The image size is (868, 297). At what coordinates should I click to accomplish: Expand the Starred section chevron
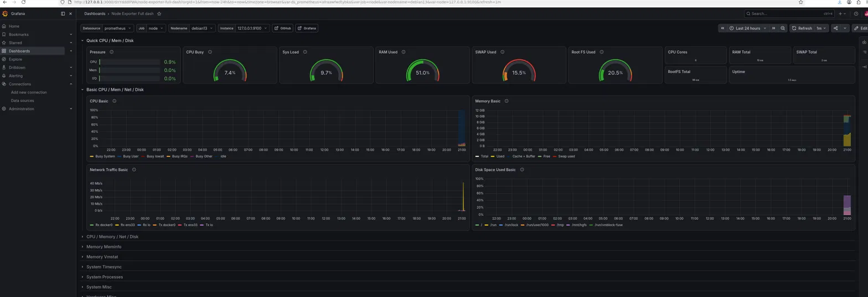coord(71,43)
